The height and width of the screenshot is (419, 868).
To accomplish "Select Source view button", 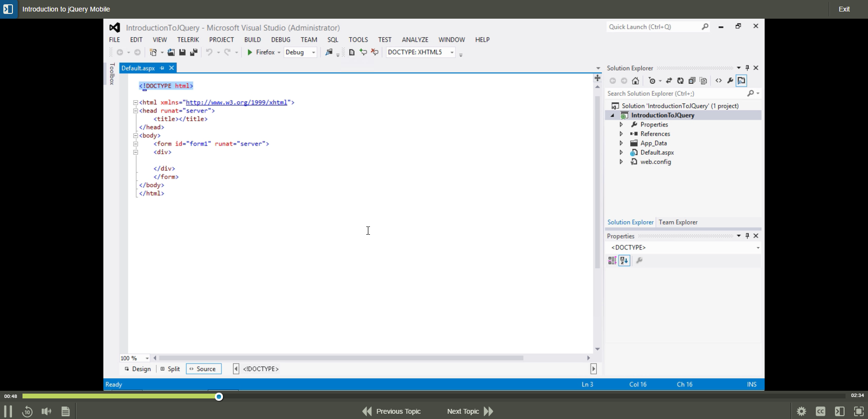I will click(x=203, y=369).
